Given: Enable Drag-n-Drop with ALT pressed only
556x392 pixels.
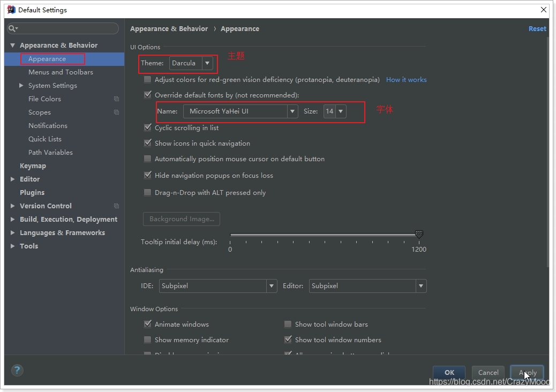Looking at the screenshot, I should click(147, 192).
